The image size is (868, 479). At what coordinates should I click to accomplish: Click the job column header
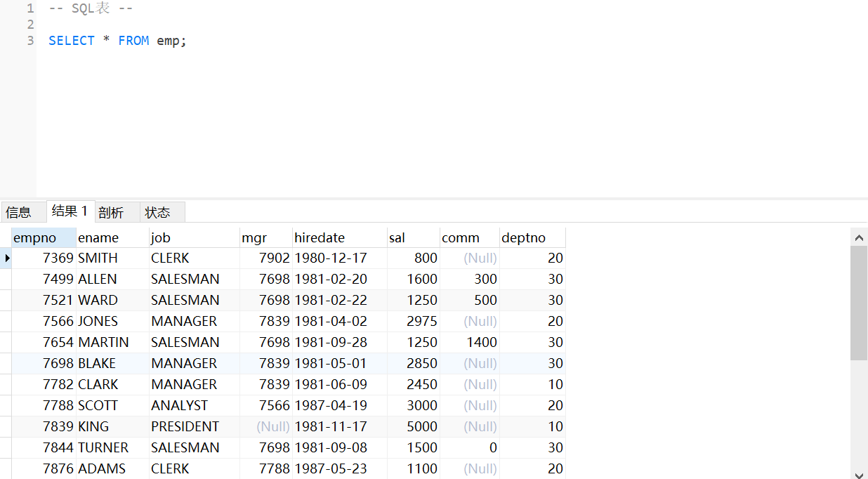(x=195, y=237)
